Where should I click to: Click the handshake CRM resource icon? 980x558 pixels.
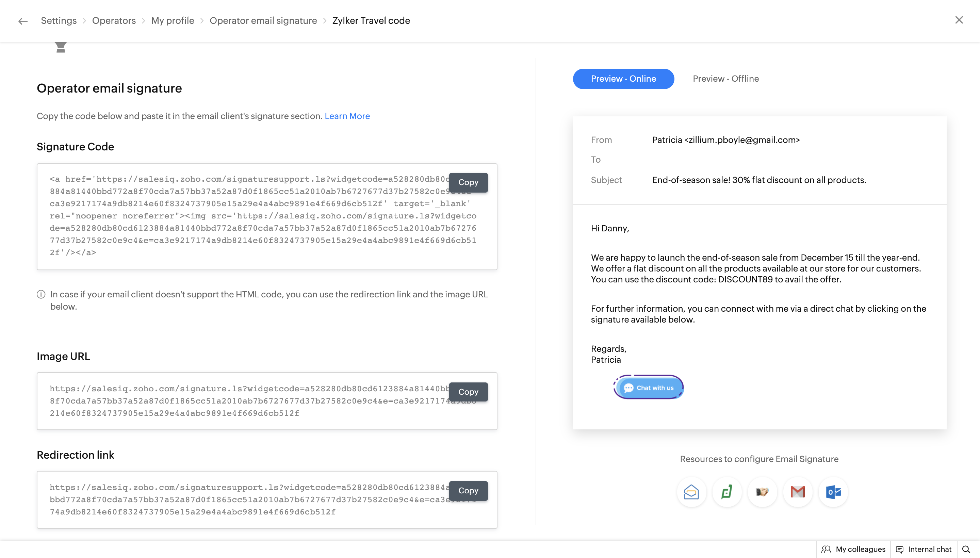(x=762, y=492)
